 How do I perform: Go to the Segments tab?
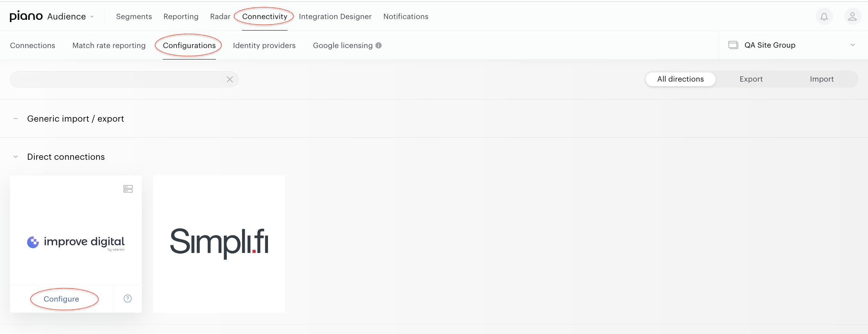(134, 16)
